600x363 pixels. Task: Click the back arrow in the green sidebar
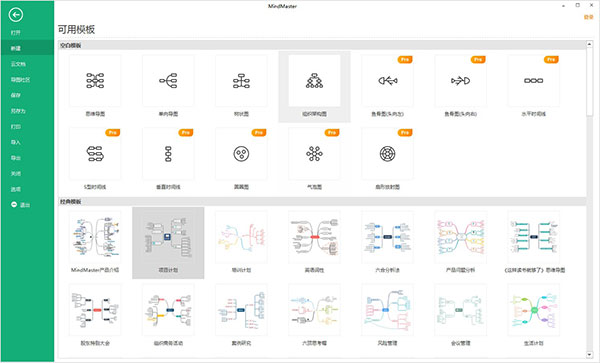pyautogui.click(x=16, y=15)
